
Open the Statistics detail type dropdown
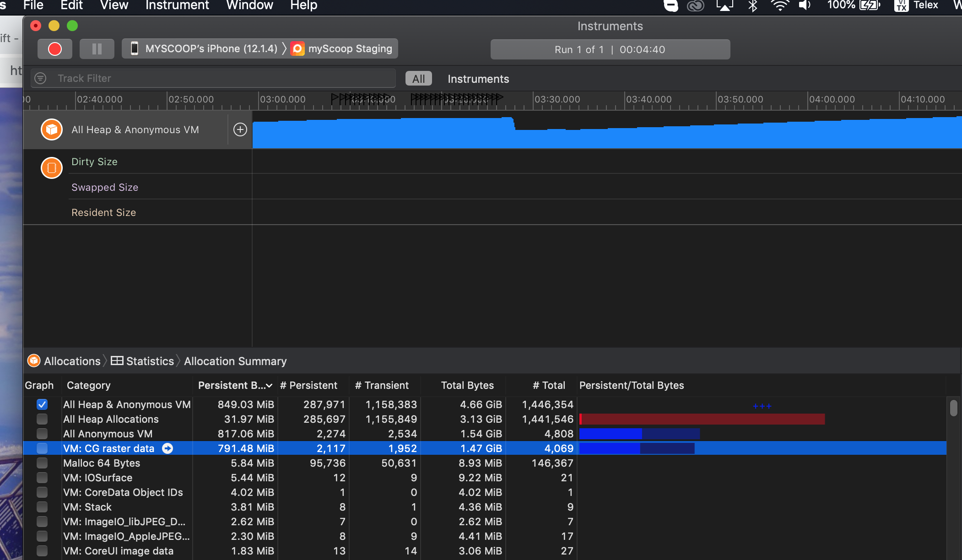pyautogui.click(x=143, y=361)
